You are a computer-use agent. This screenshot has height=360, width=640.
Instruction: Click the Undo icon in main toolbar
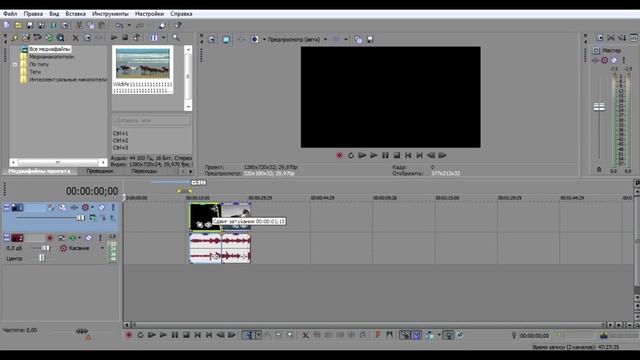(x=119, y=25)
